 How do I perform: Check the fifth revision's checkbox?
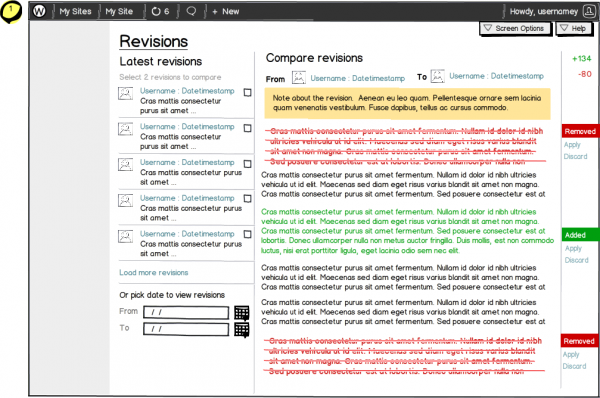[248, 234]
